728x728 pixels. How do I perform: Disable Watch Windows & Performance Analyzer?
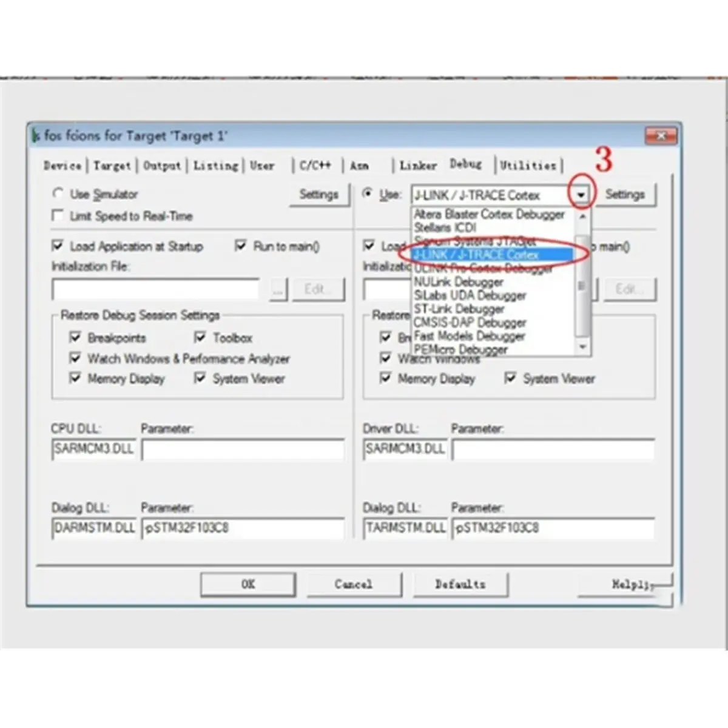[x=76, y=358]
